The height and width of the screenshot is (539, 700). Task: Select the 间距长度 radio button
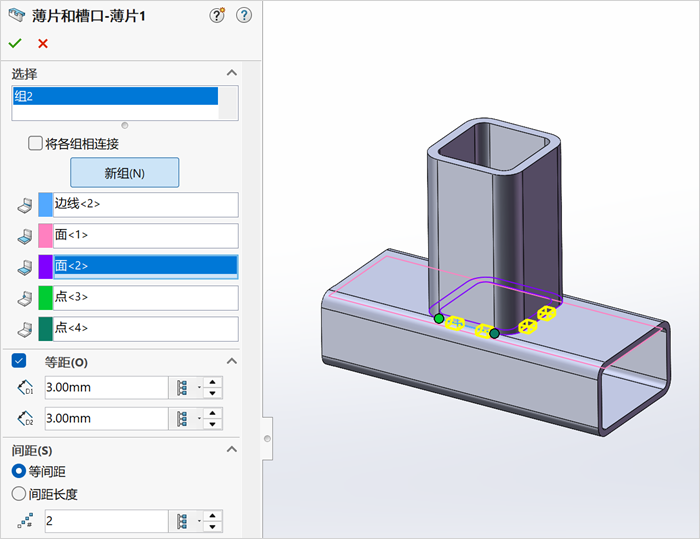(x=19, y=493)
